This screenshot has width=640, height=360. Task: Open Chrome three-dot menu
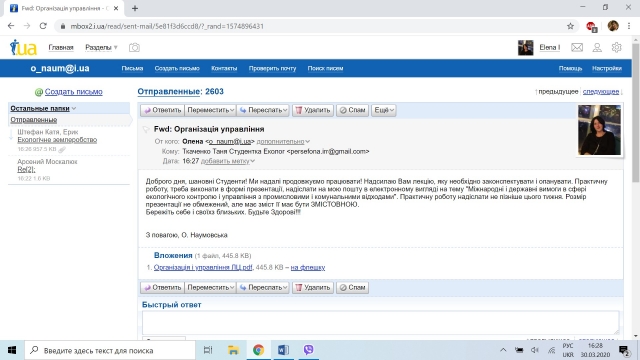[x=629, y=26]
